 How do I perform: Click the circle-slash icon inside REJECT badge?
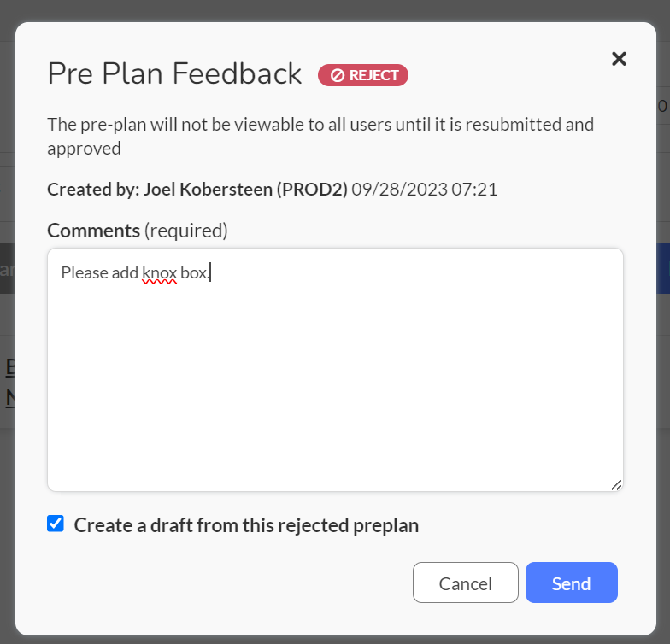[x=337, y=75]
